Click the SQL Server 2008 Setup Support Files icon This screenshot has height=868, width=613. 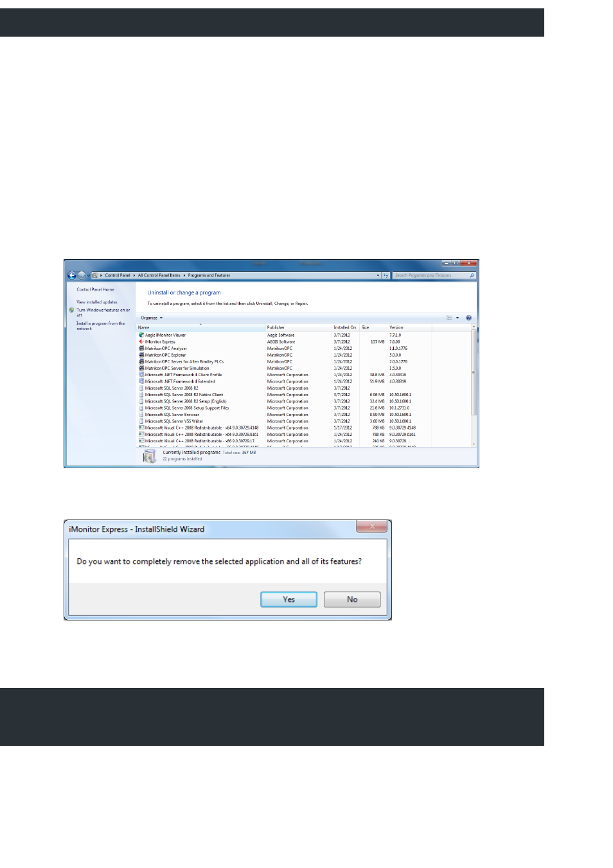coord(141,408)
